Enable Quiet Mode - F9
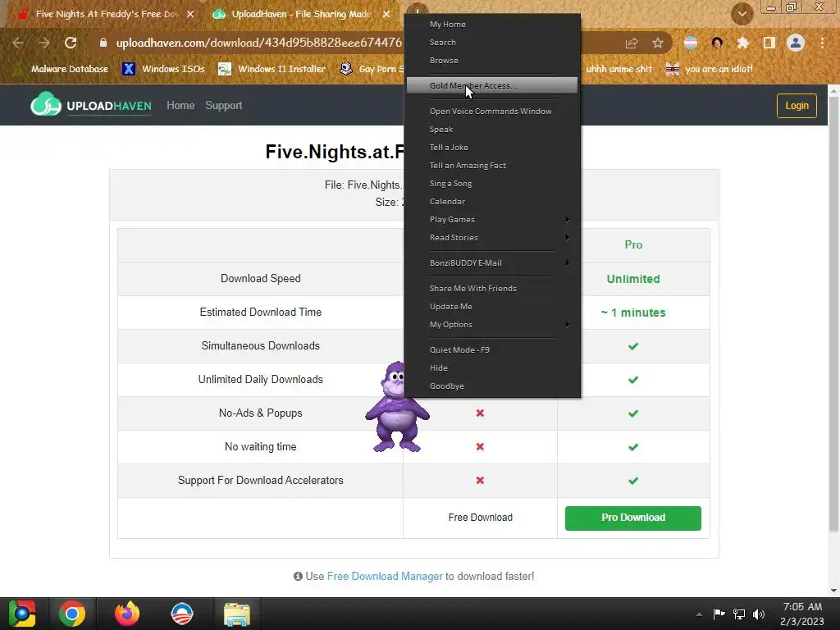This screenshot has width=840, height=630. [x=492, y=349]
